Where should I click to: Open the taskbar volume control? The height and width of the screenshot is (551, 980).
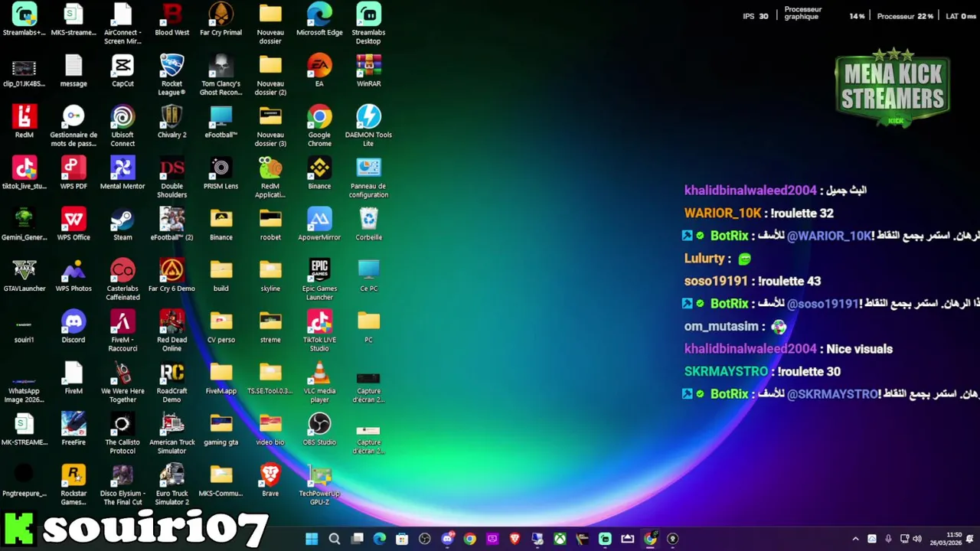pos(917,539)
